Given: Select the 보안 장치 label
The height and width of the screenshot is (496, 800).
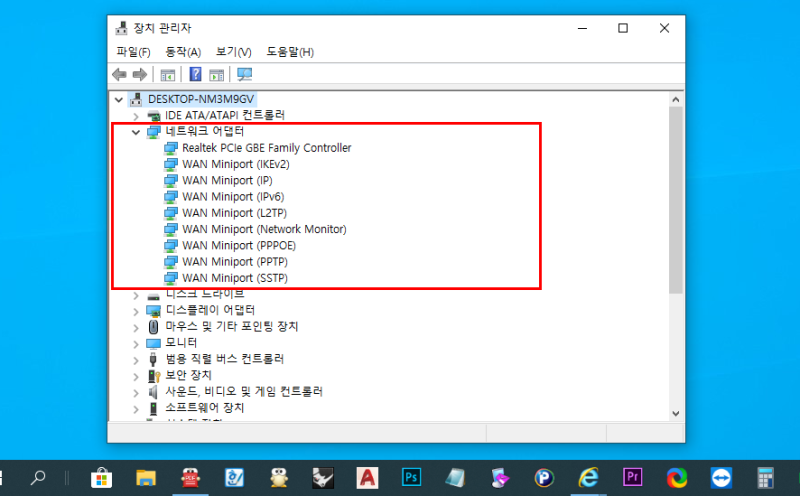Looking at the screenshot, I should coord(188,376).
